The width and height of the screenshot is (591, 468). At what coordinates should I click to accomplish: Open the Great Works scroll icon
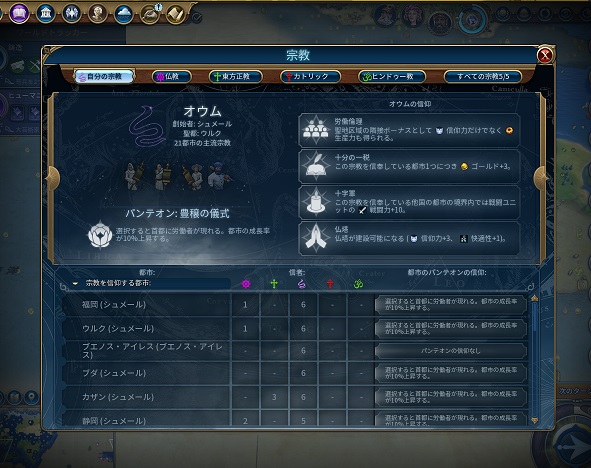point(176,14)
